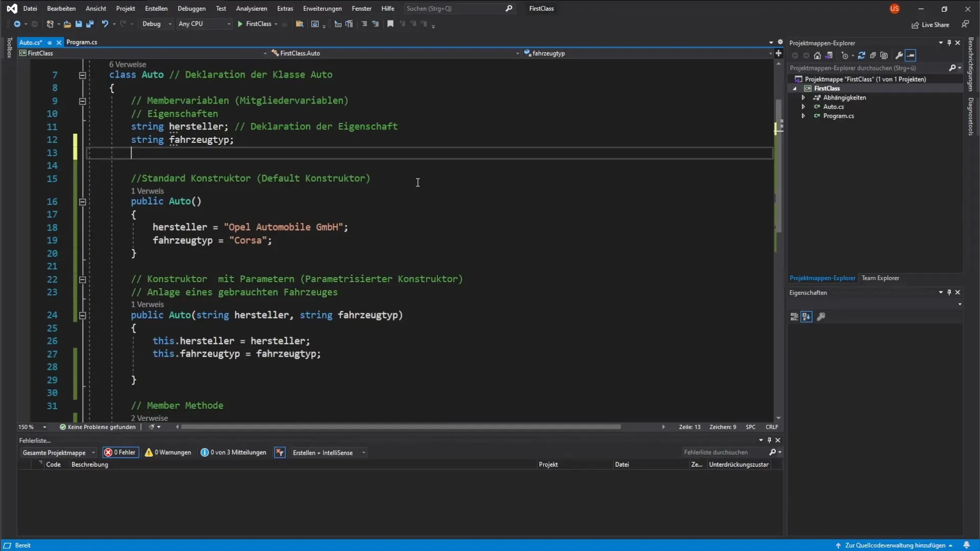Click the blue Sync with Active Document icon
Screen dimensions: 980x551
862,56
